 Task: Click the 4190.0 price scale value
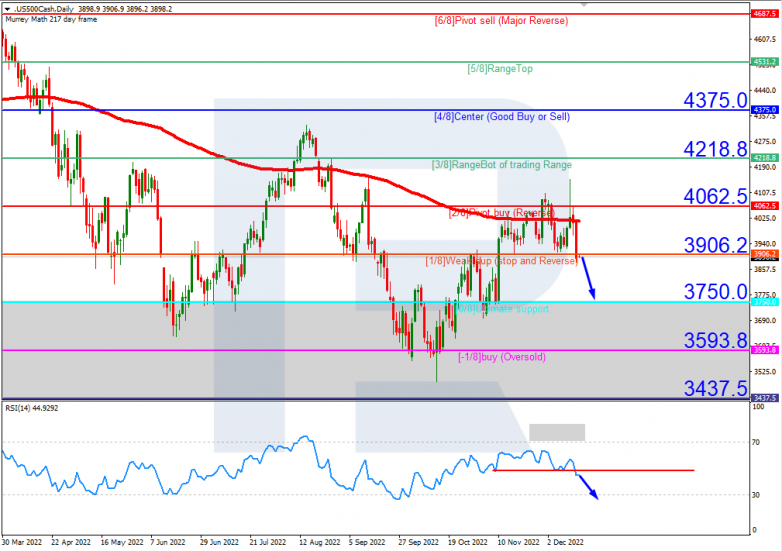point(765,167)
